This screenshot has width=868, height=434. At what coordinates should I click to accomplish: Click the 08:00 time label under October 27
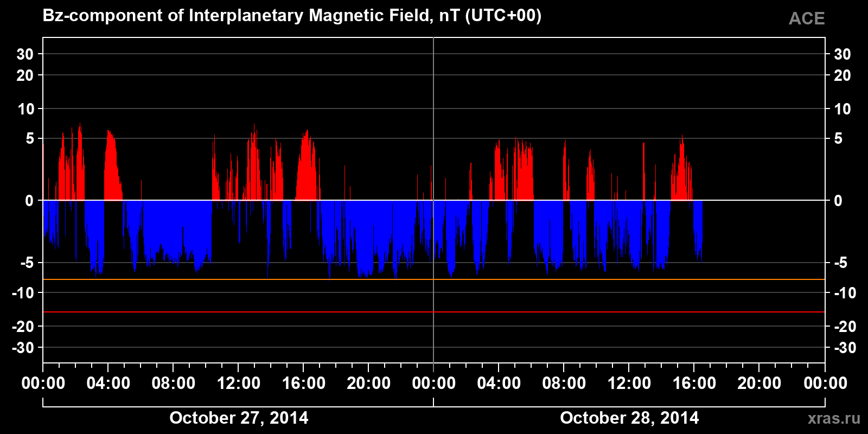pos(174,383)
